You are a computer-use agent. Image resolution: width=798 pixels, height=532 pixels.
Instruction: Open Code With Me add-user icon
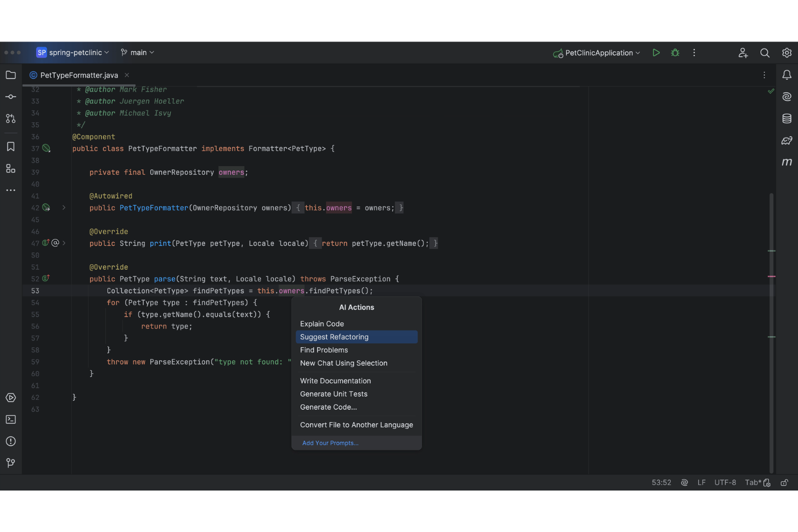coord(743,53)
